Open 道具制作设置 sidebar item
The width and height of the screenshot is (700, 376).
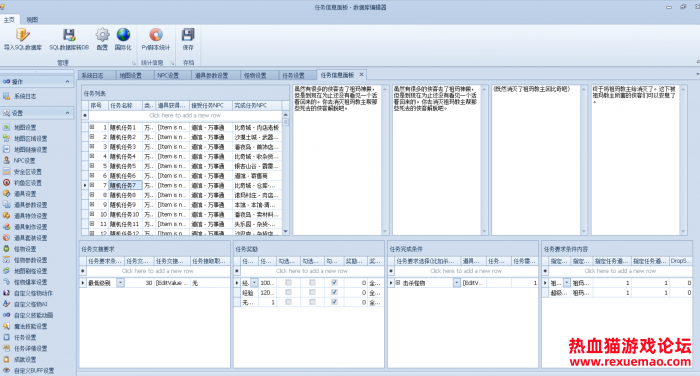pyautogui.click(x=30, y=227)
